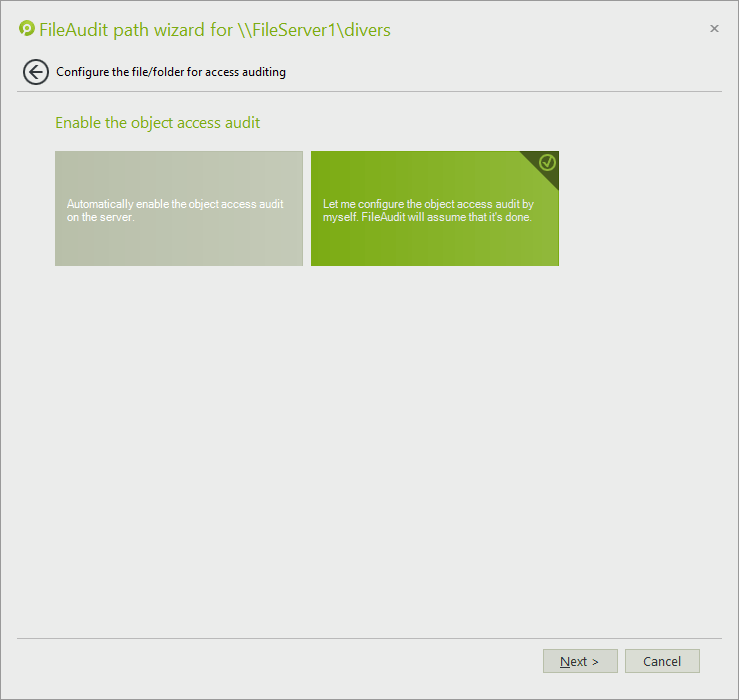Click the separator line above the Next button
Viewport: 739px width, 700px height.
click(369, 638)
